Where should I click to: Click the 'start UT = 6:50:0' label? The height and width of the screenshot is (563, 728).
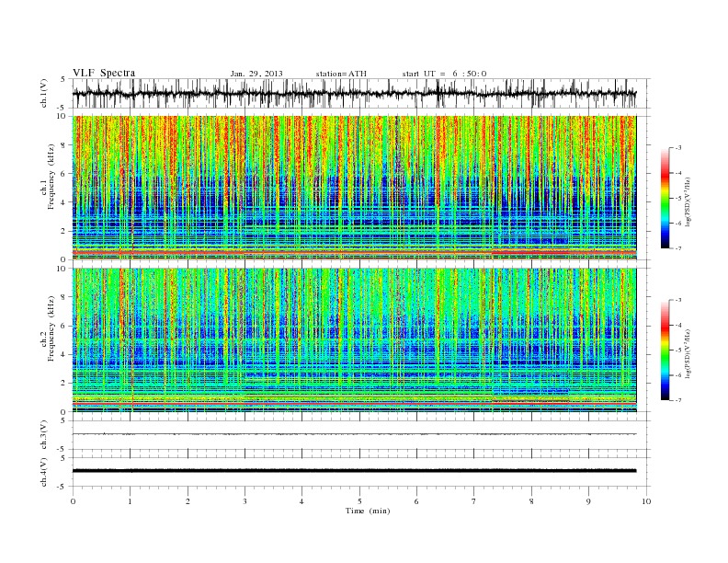tap(444, 74)
